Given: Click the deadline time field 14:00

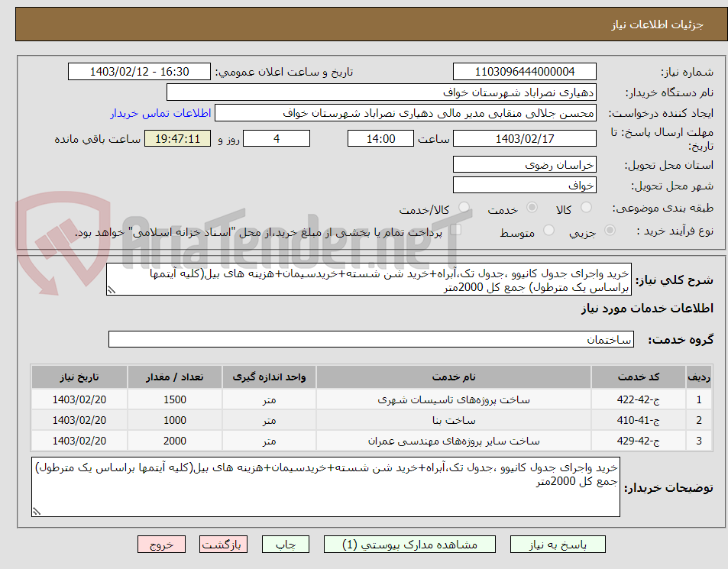Looking at the screenshot, I should click(380, 139).
